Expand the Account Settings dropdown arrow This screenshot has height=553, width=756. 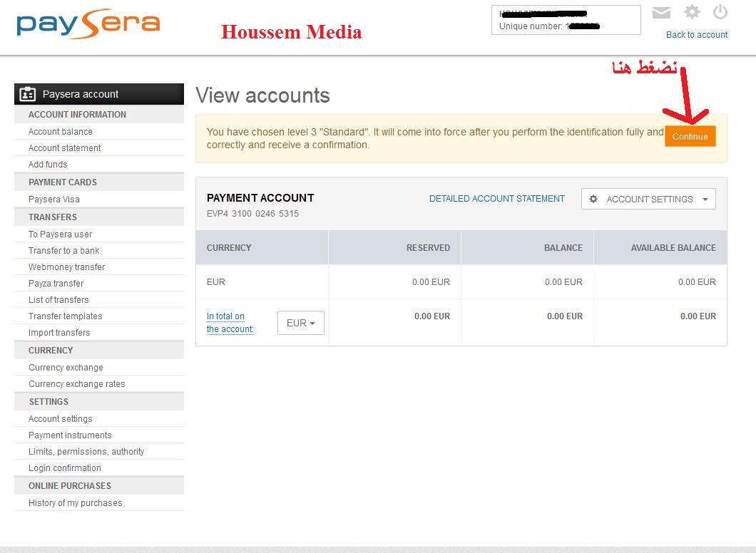tap(705, 200)
